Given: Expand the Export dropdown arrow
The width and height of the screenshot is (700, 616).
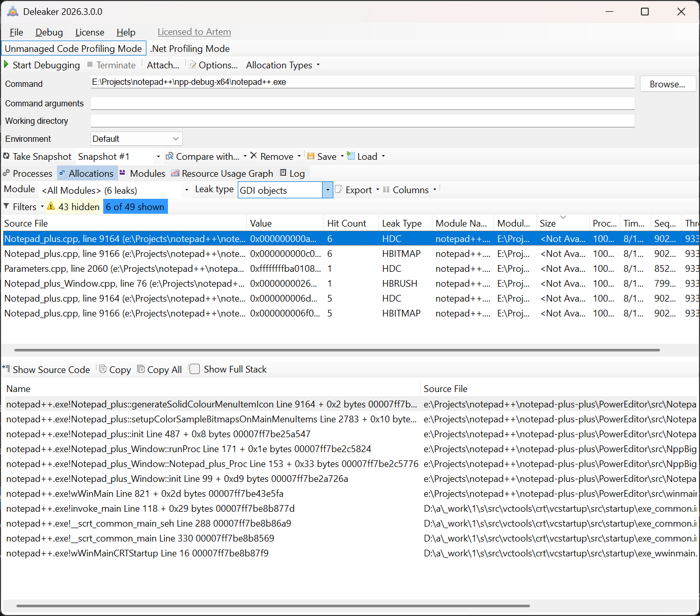Looking at the screenshot, I should pyautogui.click(x=377, y=190).
